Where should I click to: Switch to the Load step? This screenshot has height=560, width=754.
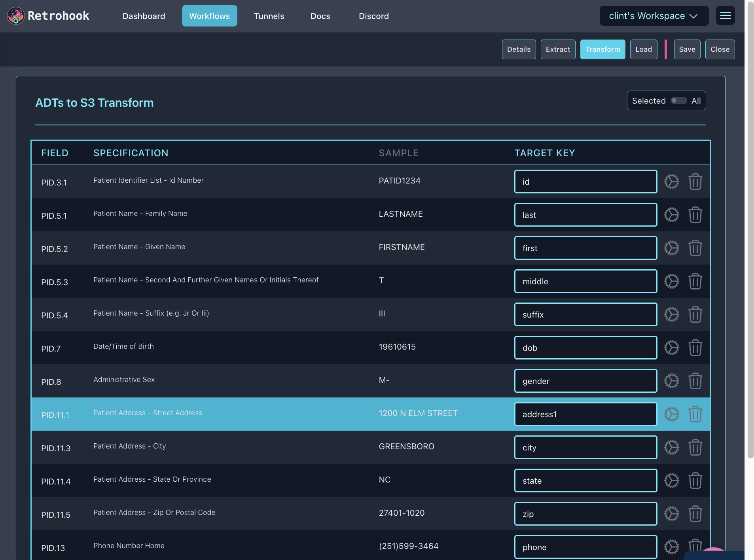click(643, 49)
